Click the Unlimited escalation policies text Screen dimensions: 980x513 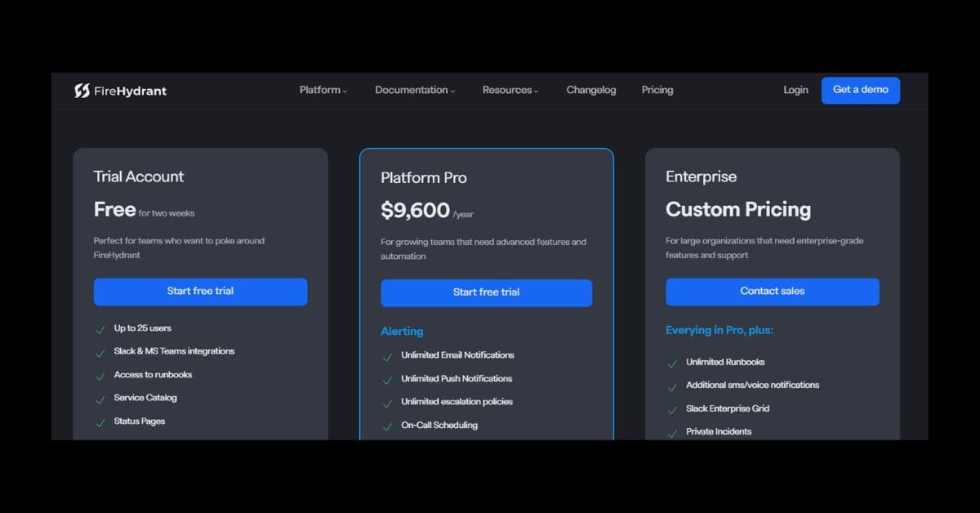(457, 402)
